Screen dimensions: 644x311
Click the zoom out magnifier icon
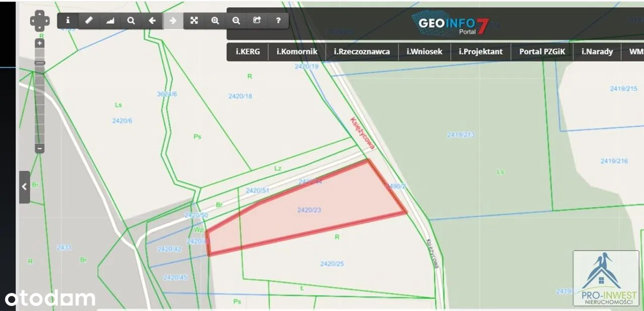(x=236, y=21)
